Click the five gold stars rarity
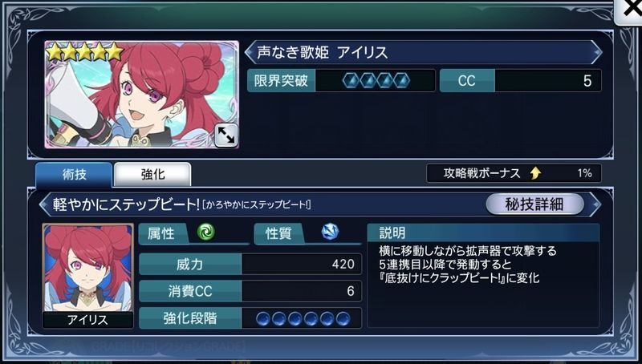The height and width of the screenshot is (364, 642). (85, 52)
